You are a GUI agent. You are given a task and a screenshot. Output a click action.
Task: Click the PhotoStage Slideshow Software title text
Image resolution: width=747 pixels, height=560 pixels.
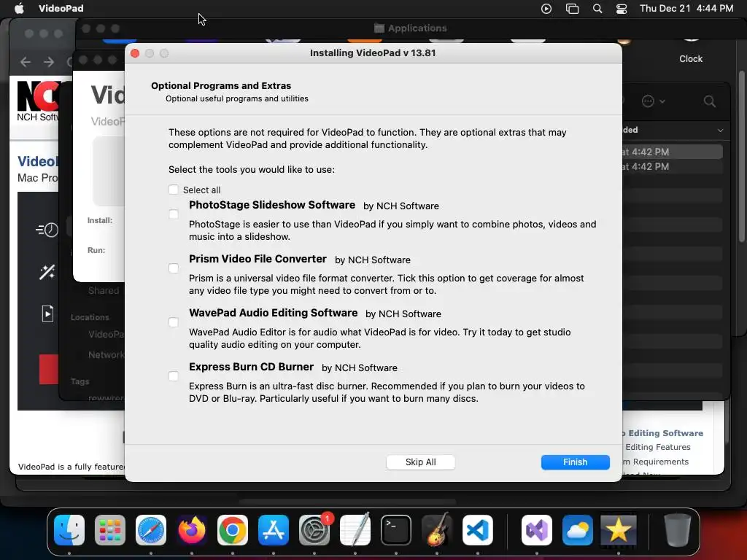tap(272, 205)
